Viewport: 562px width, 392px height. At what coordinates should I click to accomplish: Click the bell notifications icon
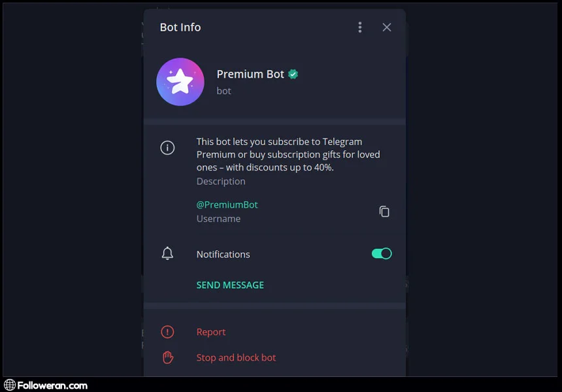click(167, 253)
